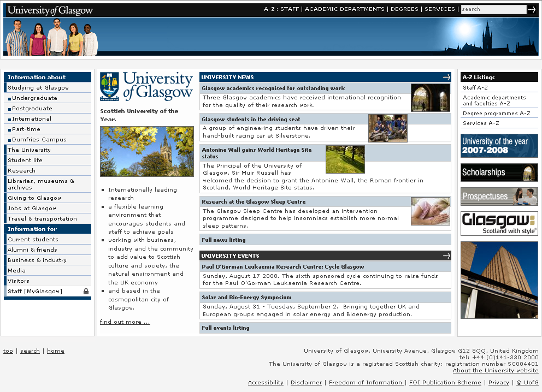542x392 pixels.
Task: Click the footer 'home' link
Action: [56, 351]
